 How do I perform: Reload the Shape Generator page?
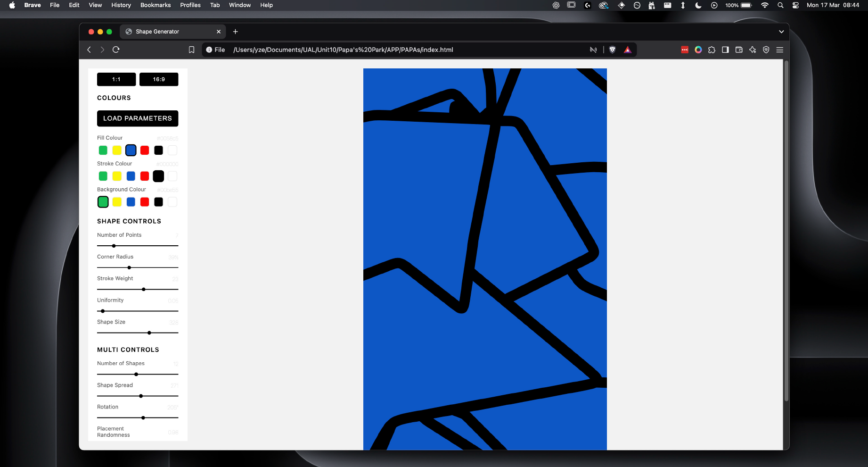pyautogui.click(x=116, y=50)
